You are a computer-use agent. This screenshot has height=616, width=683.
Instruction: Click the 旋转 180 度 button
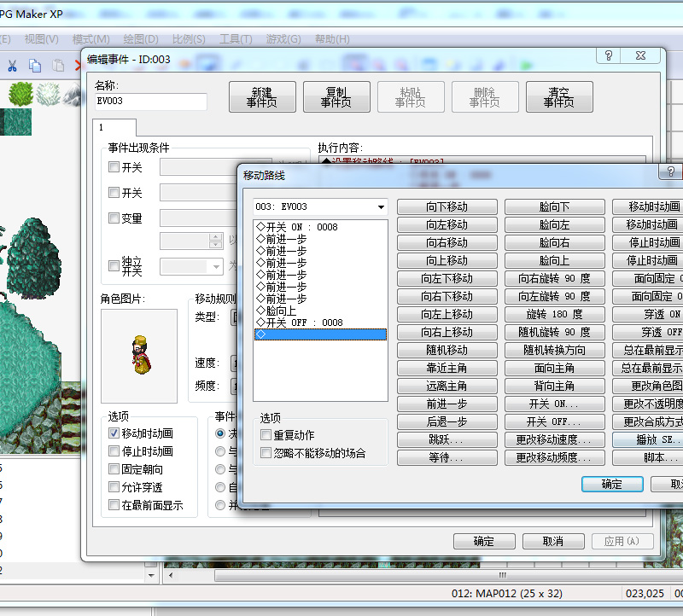click(x=554, y=314)
